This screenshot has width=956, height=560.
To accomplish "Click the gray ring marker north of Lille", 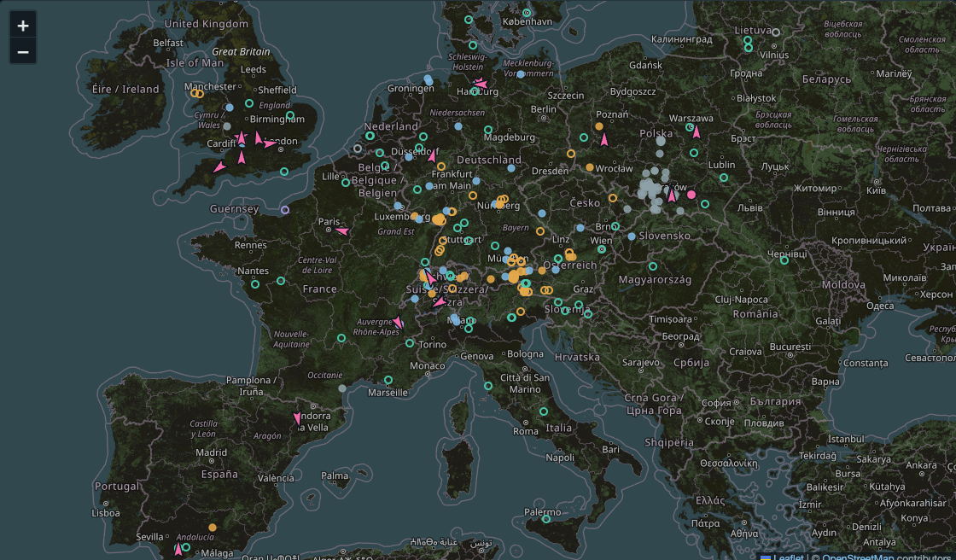I will click(358, 149).
